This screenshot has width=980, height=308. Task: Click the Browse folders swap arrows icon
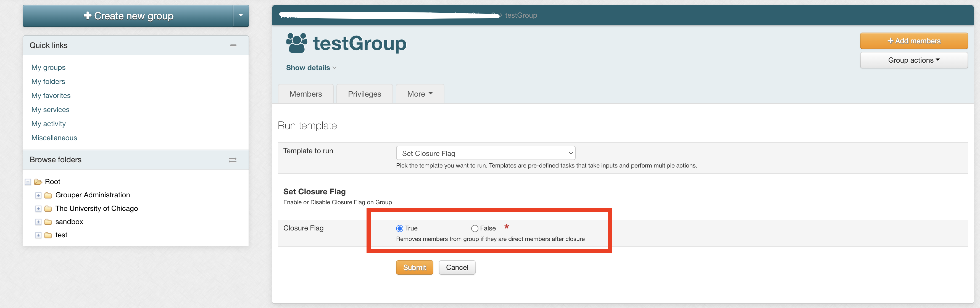[x=233, y=160]
